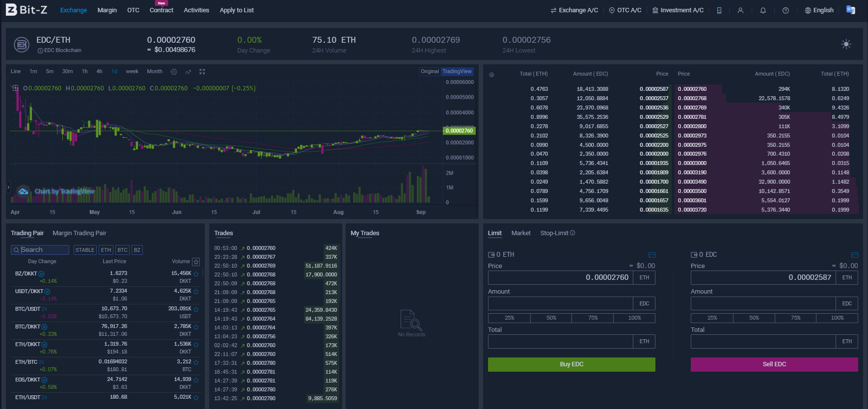Click the Google Translate icon
This screenshot has width=868, height=409.
coord(851,10)
